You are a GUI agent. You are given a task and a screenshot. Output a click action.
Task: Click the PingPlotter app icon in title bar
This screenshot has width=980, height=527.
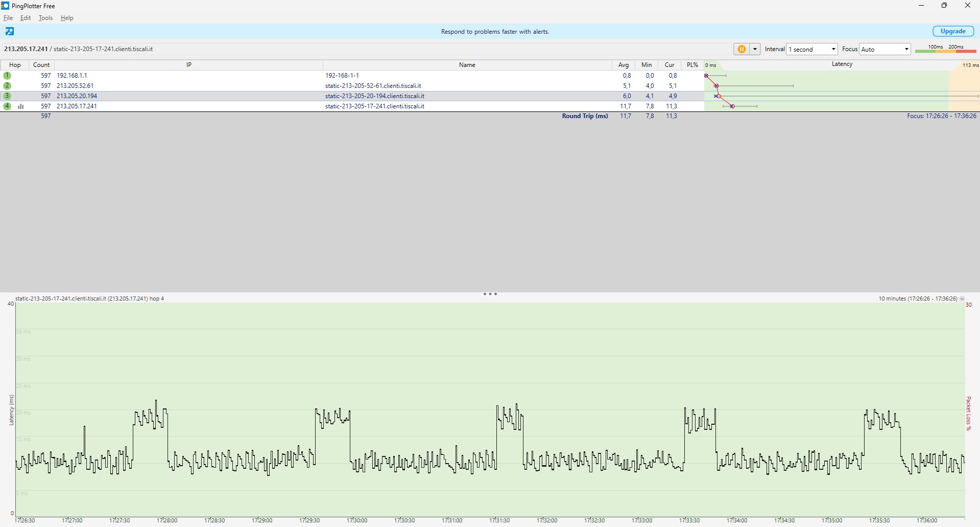[x=5, y=6]
